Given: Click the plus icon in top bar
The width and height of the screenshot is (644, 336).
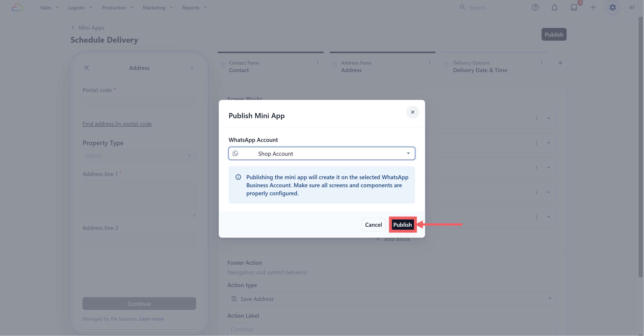Looking at the screenshot, I should (x=593, y=8).
